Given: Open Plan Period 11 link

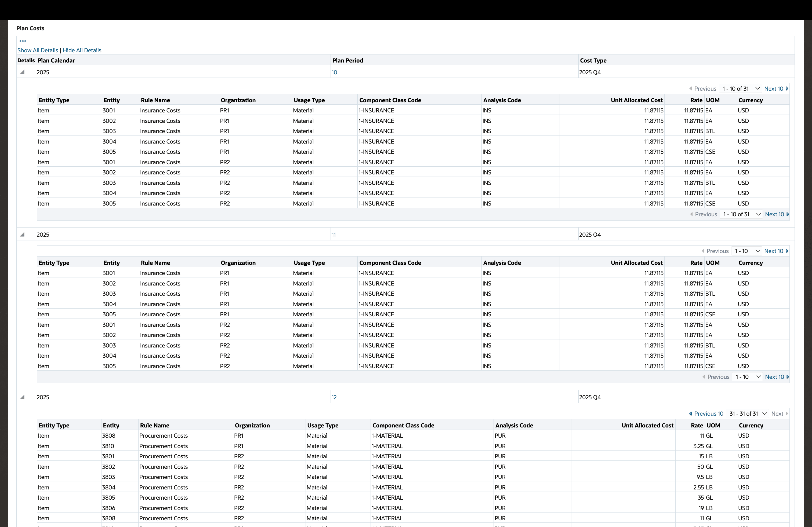Looking at the screenshot, I should (x=334, y=235).
